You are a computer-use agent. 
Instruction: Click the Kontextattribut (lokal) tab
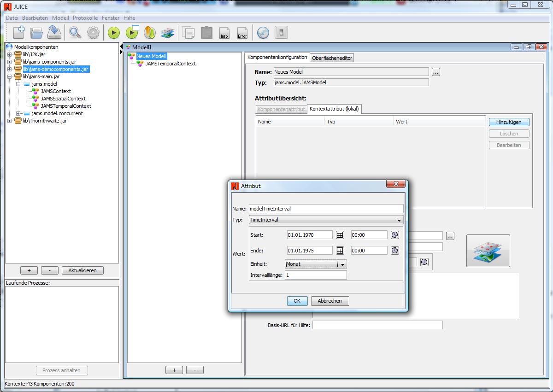(335, 109)
